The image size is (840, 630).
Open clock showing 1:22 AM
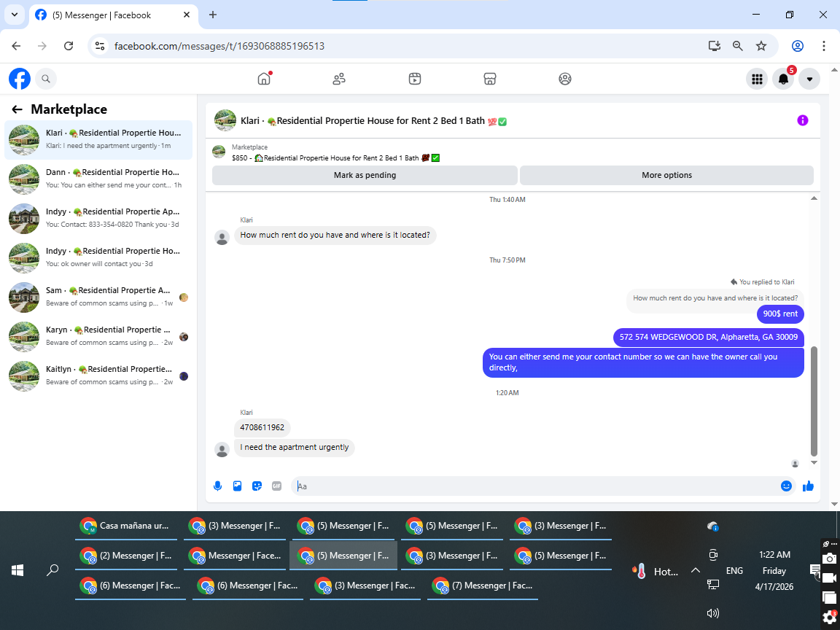(774, 571)
